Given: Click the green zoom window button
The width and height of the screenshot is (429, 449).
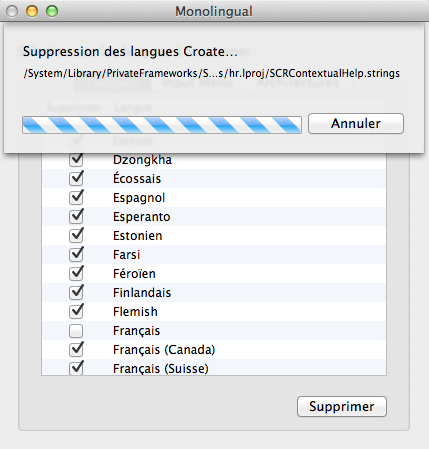Looking at the screenshot, I should coord(52,11).
